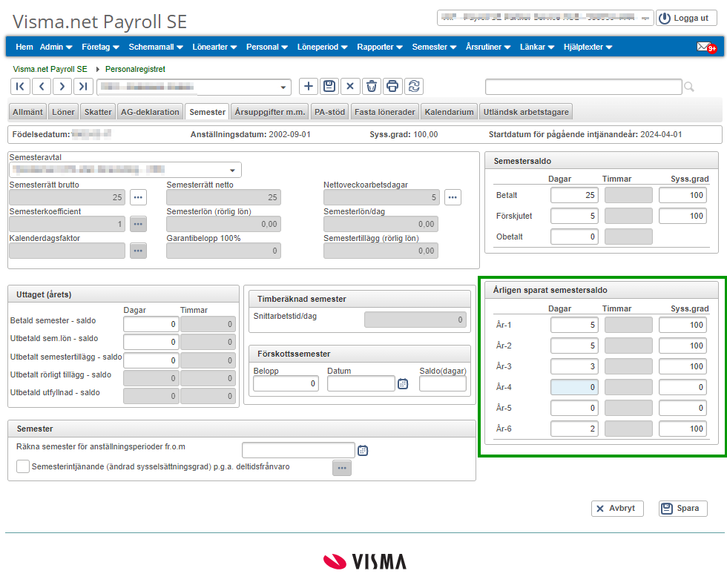
Task: Open the Semester menu in navbar
Action: 434,47
